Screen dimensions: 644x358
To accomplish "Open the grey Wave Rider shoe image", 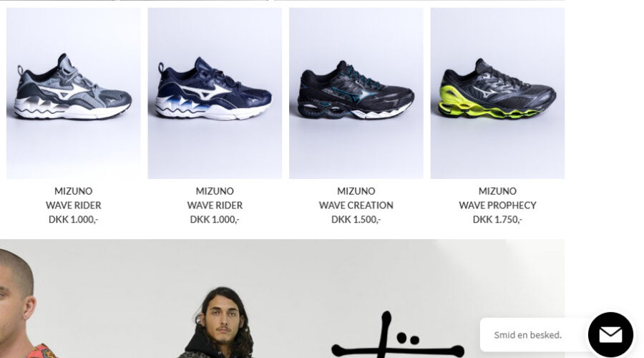I will pos(74,93).
